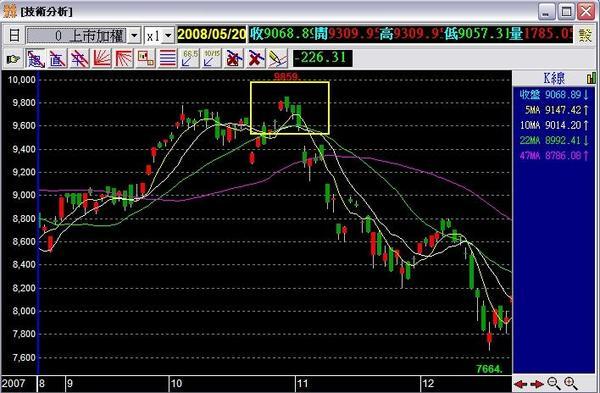Click the 收 closing price readout
This screenshot has height=393, width=600.
pos(282,34)
